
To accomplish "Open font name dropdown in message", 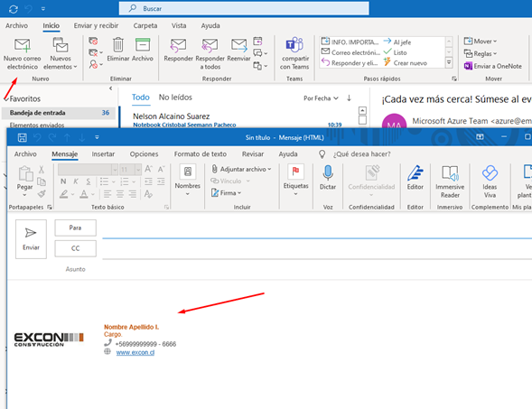I will (x=115, y=169).
